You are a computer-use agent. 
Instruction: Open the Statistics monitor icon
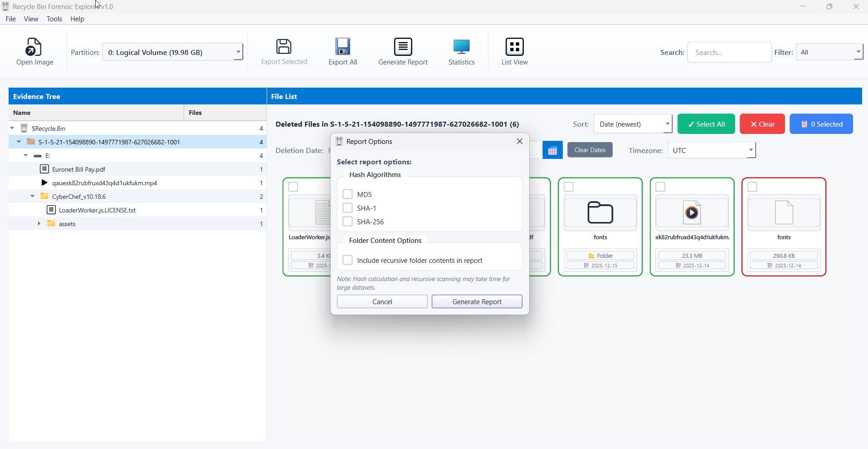pyautogui.click(x=462, y=46)
